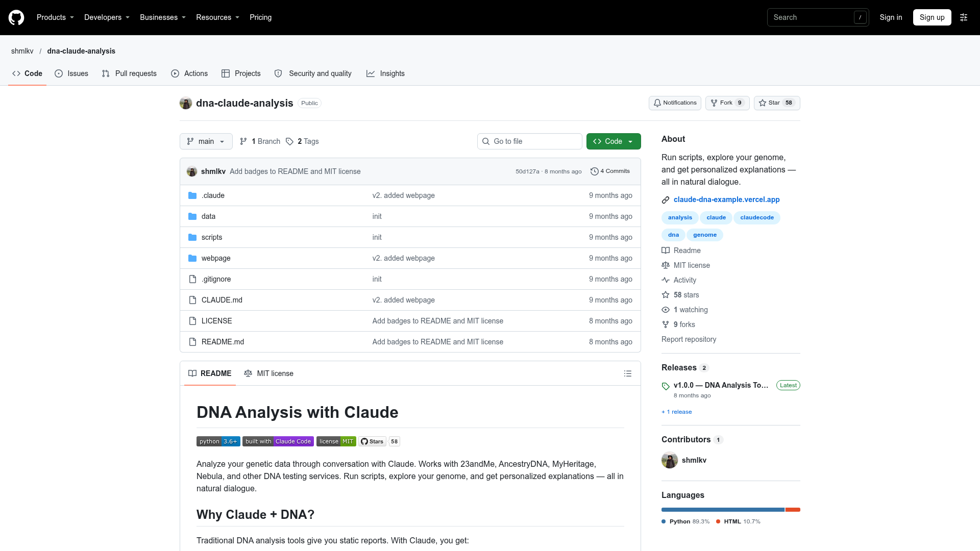Viewport: 980px width, 551px height.
Task: Click the shmlkv contributor avatar
Action: (670, 460)
